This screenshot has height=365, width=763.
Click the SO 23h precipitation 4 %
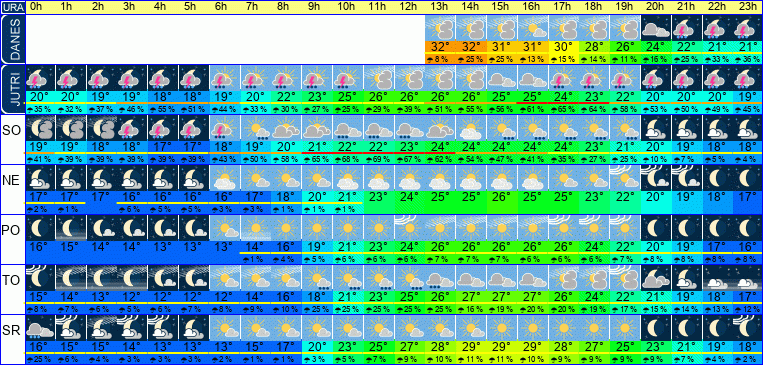748,159
